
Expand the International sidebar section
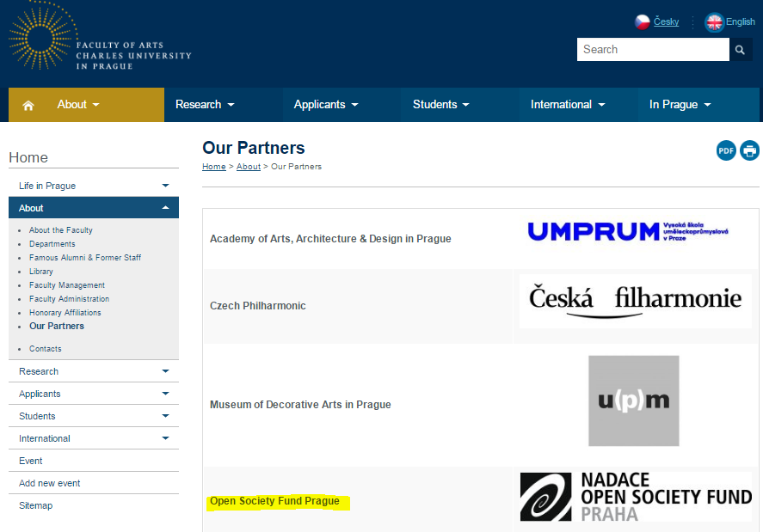point(94,438)
